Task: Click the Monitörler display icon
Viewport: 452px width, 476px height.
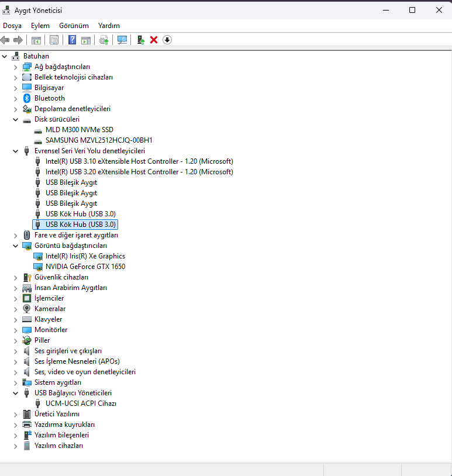Action: click(x=27, y=330)
